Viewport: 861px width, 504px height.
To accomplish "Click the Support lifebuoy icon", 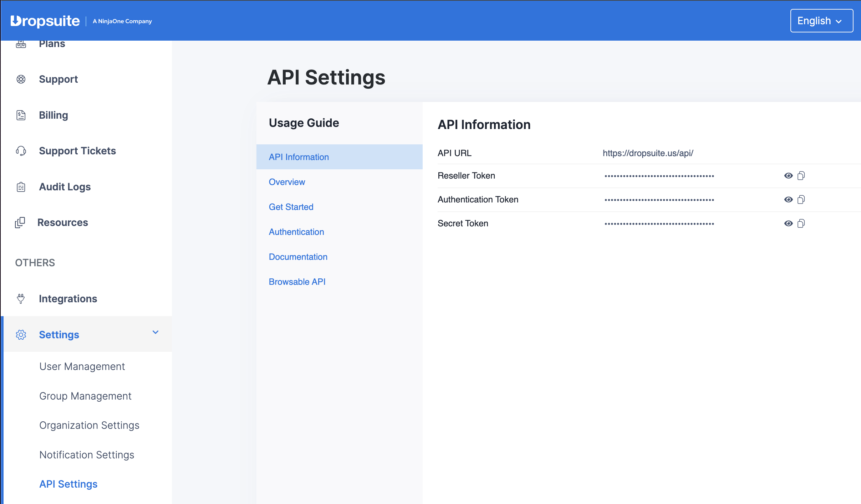I will pos(21,79).
